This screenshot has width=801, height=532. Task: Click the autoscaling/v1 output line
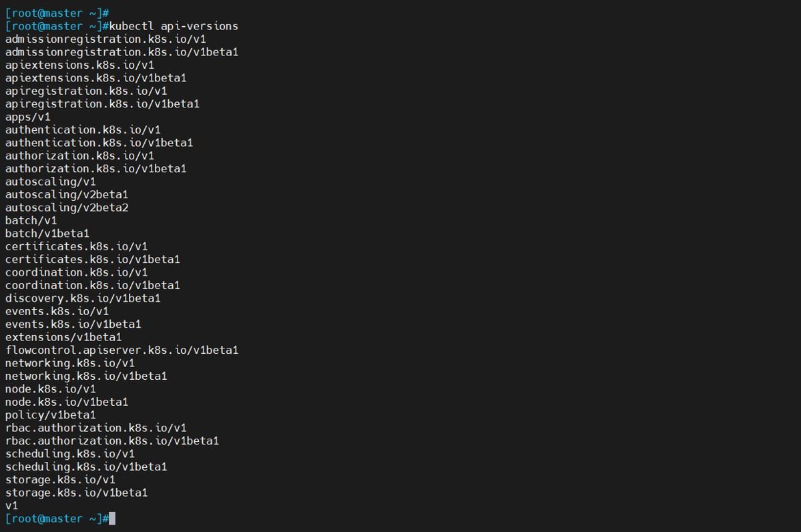pos(50,182)
